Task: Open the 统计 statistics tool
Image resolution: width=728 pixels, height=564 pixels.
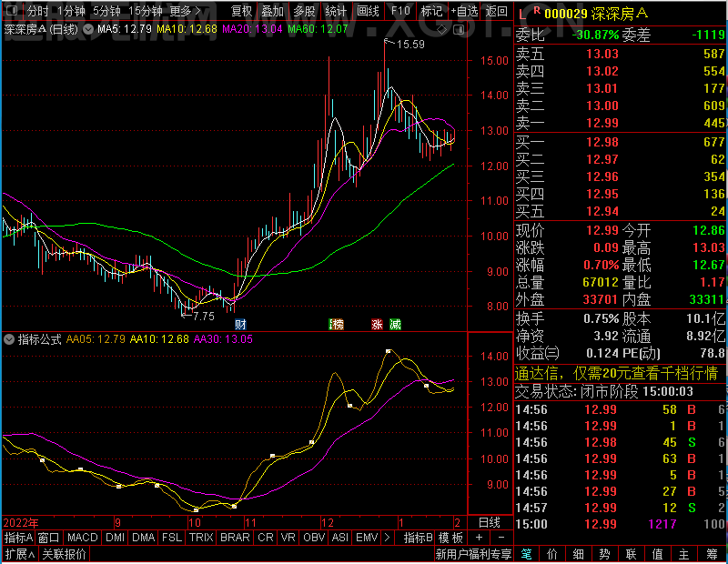Action: click(336, 10)
